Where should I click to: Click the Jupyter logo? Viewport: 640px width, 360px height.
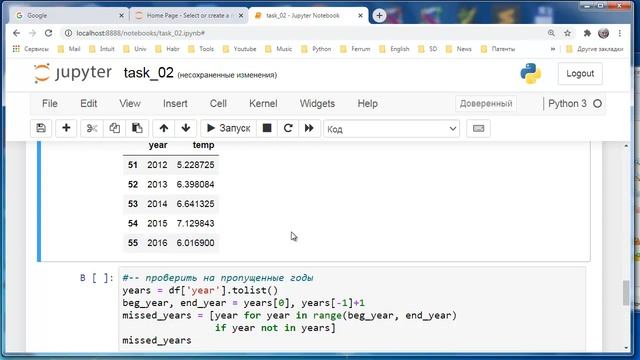pos(73,73)
